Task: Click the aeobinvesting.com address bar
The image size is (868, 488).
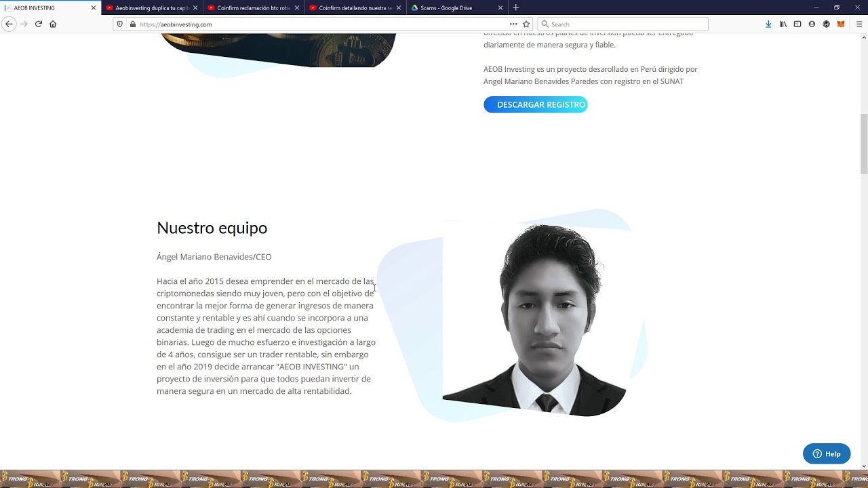Action: [x=322, y=24]
